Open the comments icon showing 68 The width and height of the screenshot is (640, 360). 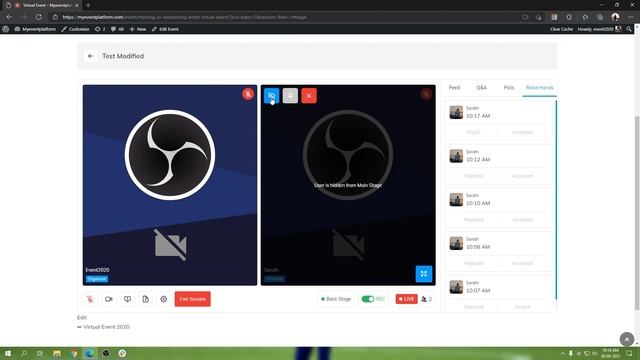pyautogui.click(x=118, y=29)
